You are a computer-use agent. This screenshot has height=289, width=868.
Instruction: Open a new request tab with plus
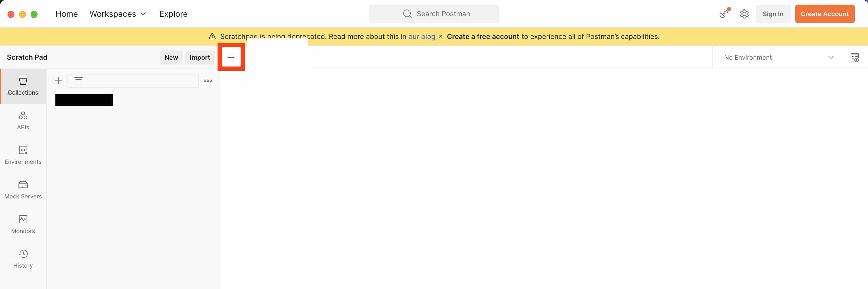(x=231, y=57)
